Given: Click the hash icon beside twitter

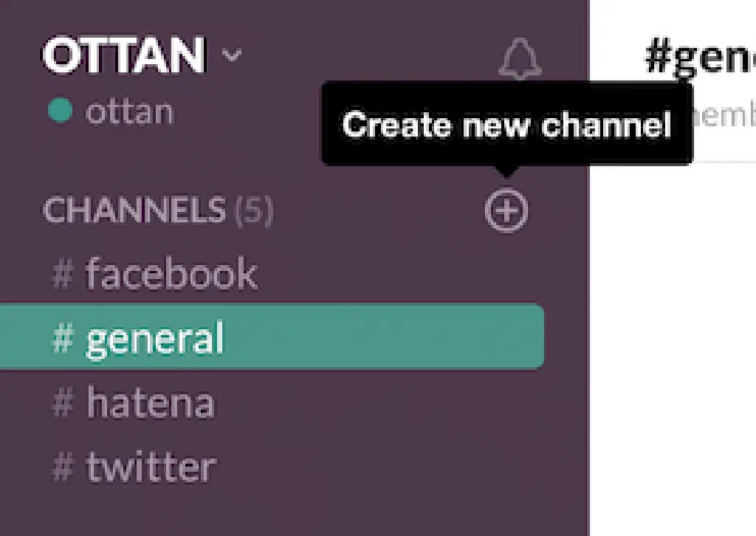Looking at the screenshot, I should click(x=63, y=467).
